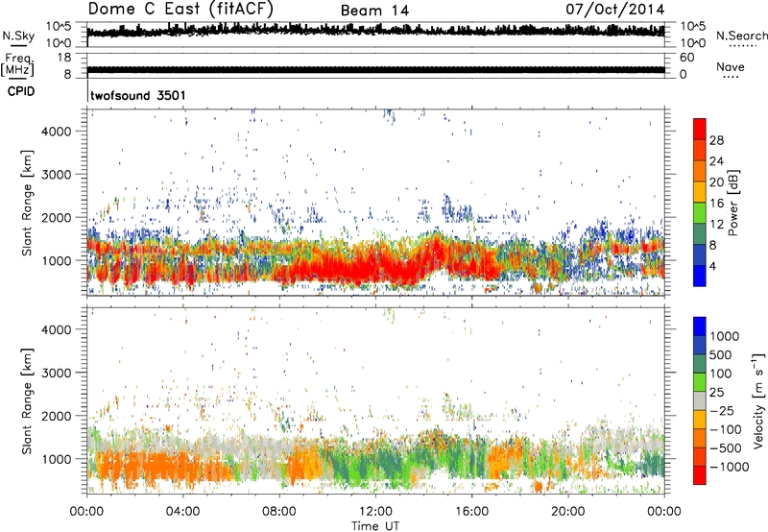768x532 pixels.
Task: Click the '16:00' time axis tick label
Action: [x=471, y=512]
